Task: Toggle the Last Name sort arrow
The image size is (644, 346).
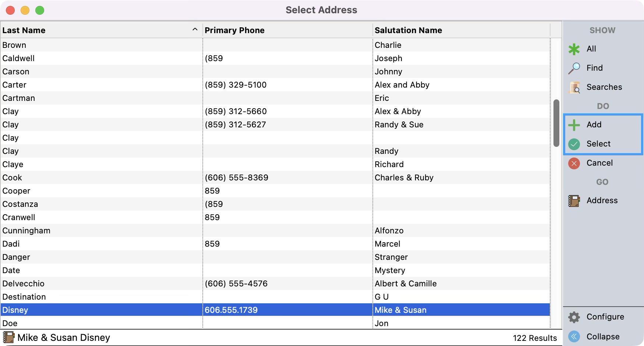Action: [x=195, y=29]
